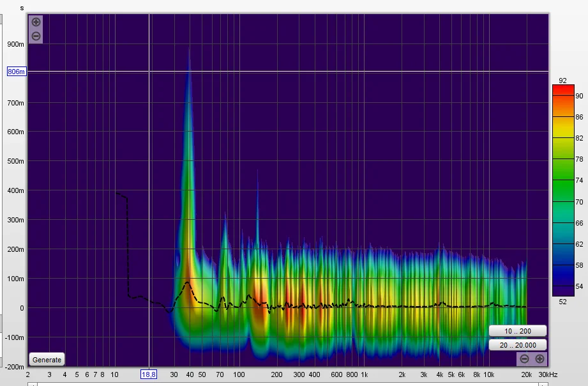Click the 92 maximum scale value

562,81
